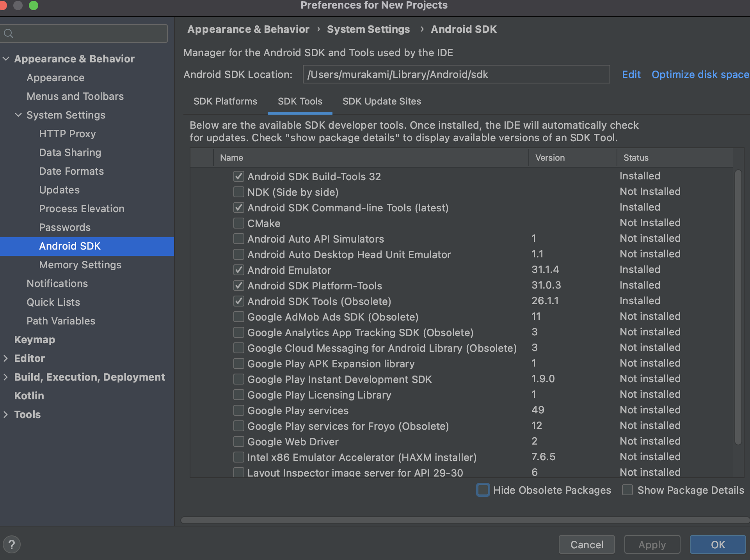Sort by Version column header
The width and height of the screenshot is (750, 560).
click(x=572, y=158)
